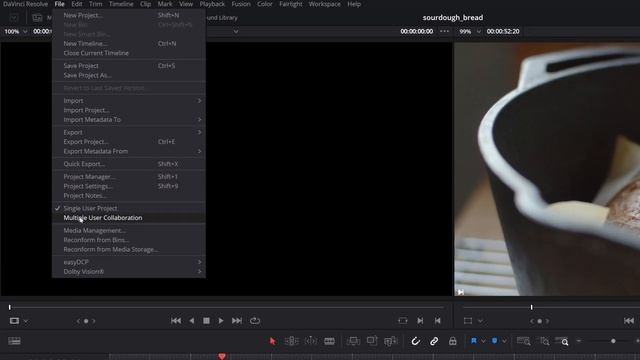Expand the Export submenu
This screenshot has width=640, height=360.
pyautogui.click(x=129, y=132)
